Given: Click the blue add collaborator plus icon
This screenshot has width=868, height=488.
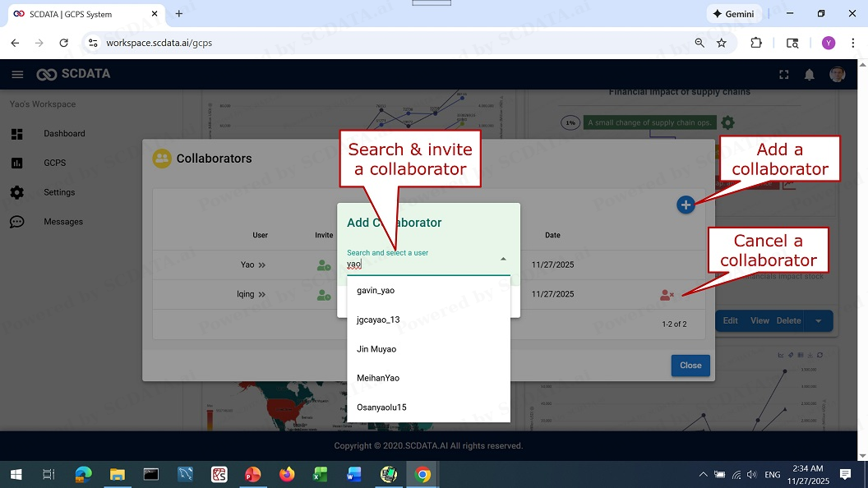Looking at the screenshot, I should click(686, 205).
